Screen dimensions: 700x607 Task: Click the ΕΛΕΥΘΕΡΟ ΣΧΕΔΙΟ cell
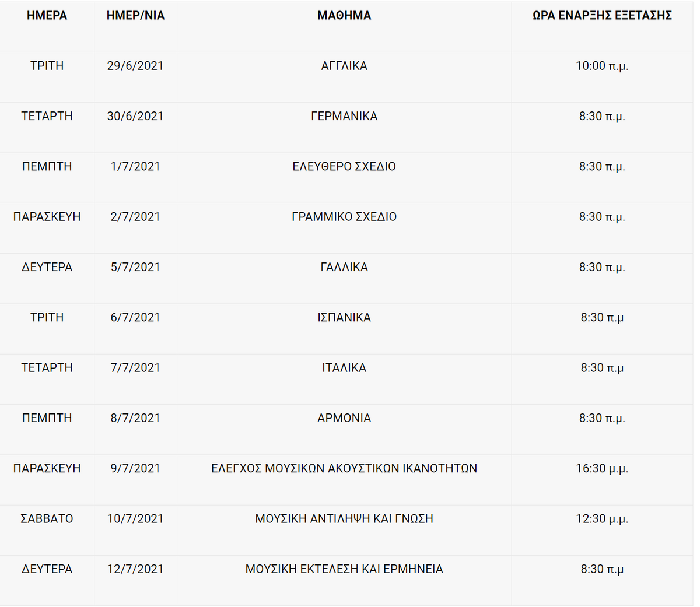pos(344,166)
